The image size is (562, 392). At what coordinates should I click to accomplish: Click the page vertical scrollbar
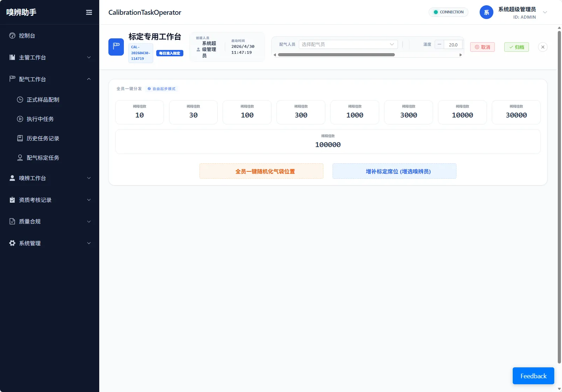pos(560,197)
